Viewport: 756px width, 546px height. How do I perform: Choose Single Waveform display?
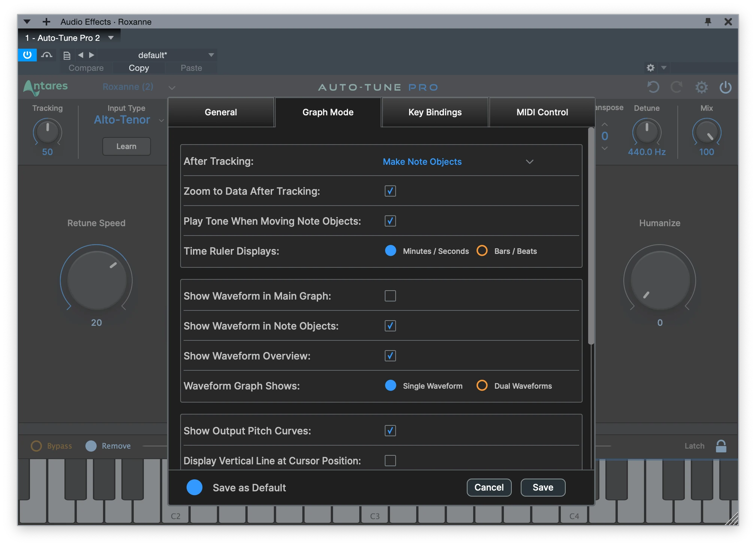pyautogui.click(x=391, y=385)
